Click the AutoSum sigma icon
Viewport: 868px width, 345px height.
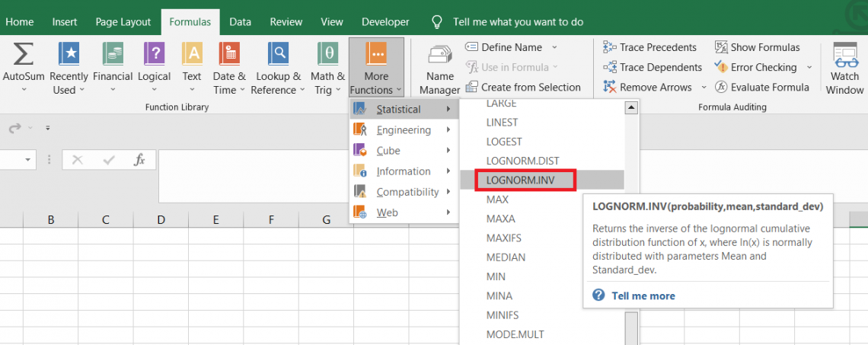pos(24,55)
